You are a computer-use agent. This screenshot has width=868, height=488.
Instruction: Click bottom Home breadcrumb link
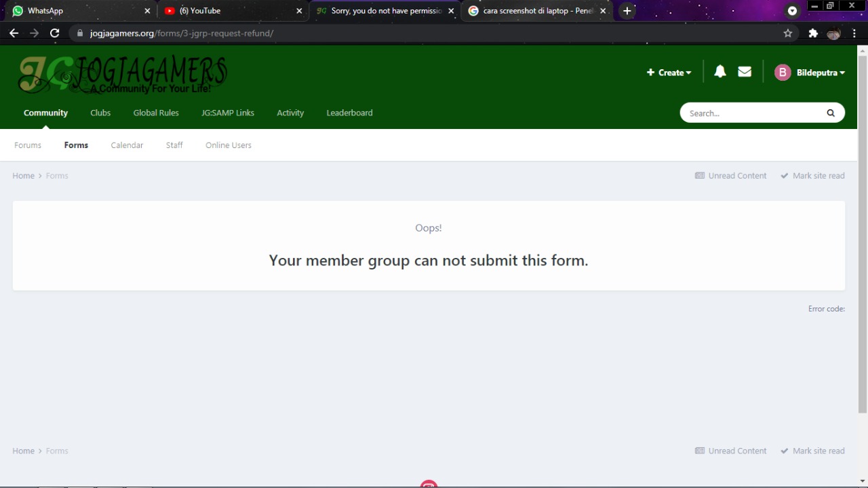pyautogui.click(x=23, y=451)
